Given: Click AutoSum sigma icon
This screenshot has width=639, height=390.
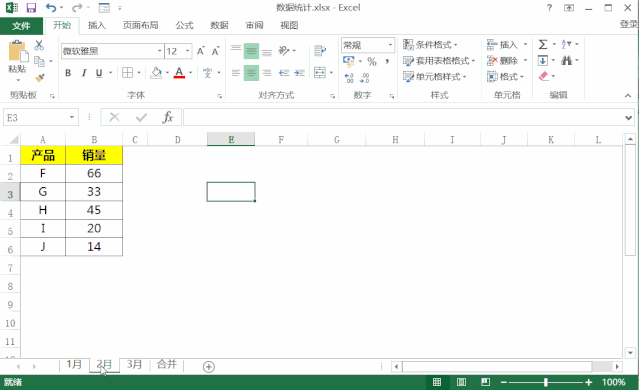Looking at the screenshot, I should tap(543, 44).
